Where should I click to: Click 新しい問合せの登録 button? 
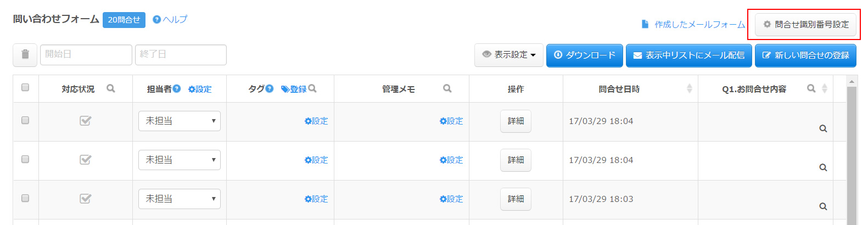pos(805,55)
